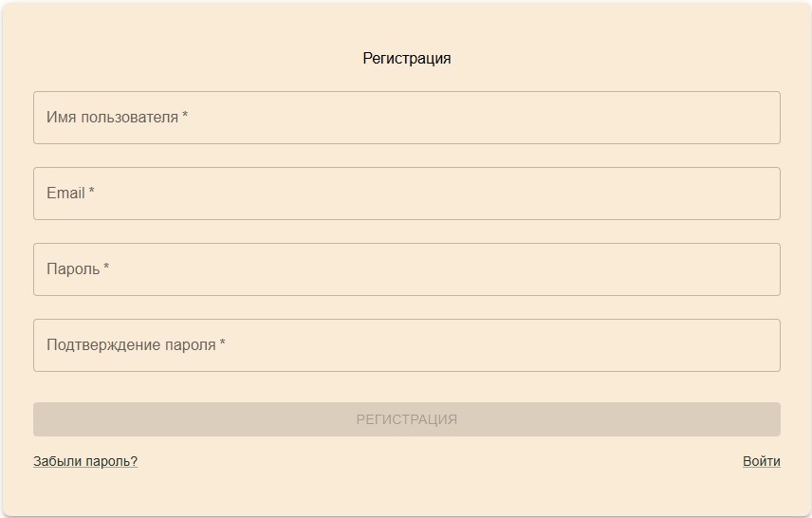The width and height of the screenshot is (812, 518).
Task: Click the asterisk after Имя пользователя
Action: 185,117
